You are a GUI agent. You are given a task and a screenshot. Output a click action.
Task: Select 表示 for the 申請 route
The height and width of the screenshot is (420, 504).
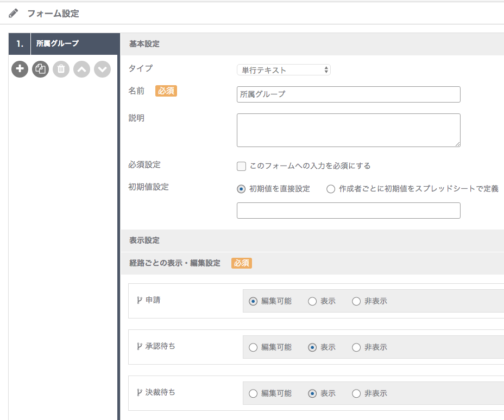click(312, 301)
